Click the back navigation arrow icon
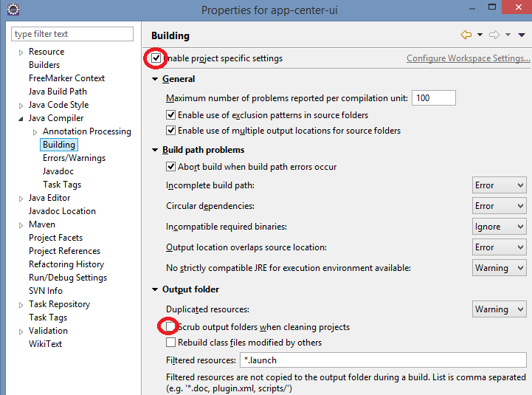The height and width of the screenshot is (395, 532). (x=466, y=35)
